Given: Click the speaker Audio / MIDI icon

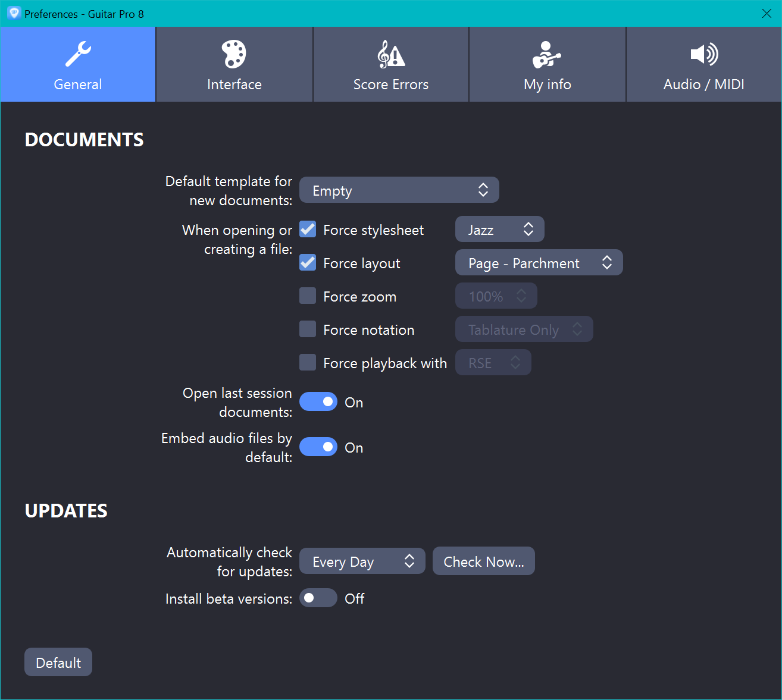Looking at the screenshot, I should coord(704,54).
